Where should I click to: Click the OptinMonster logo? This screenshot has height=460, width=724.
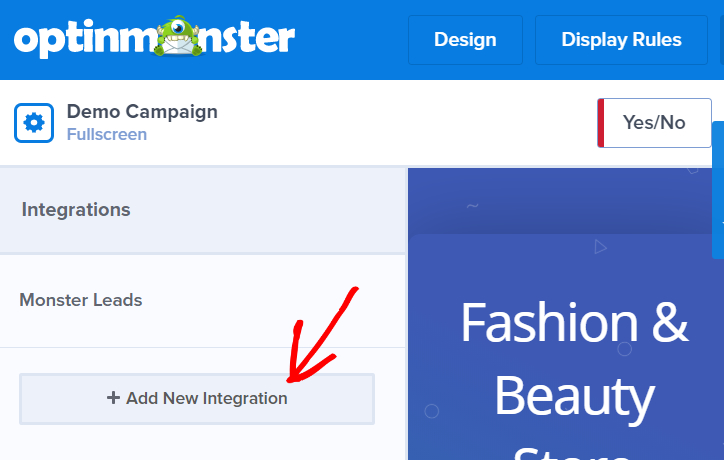154,37
